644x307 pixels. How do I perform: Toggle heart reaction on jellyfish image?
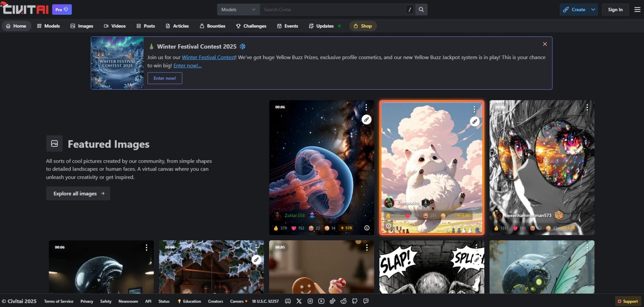tap(298, 228)
